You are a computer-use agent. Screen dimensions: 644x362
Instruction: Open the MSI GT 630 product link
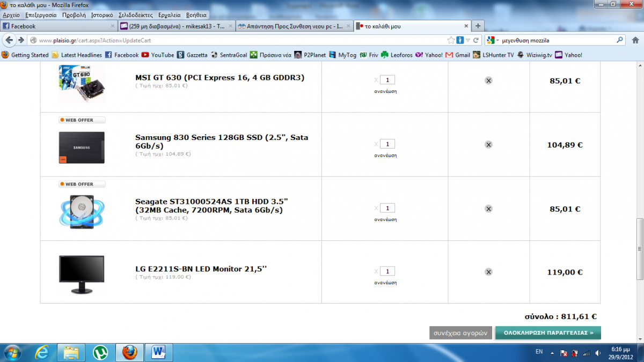coord(220,78)
